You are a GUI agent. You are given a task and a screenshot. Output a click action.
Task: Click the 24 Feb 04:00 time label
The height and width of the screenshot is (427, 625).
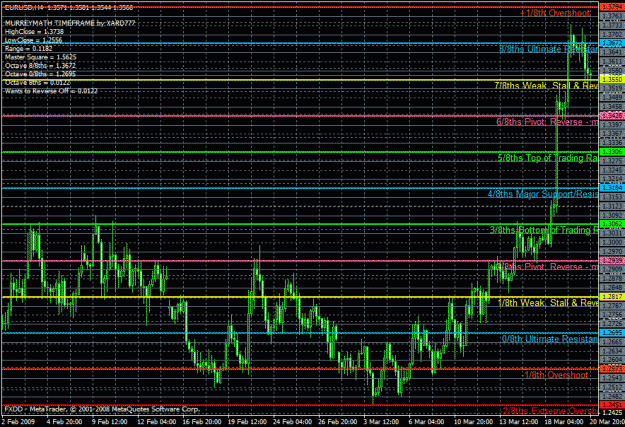(x=293, y=422)
